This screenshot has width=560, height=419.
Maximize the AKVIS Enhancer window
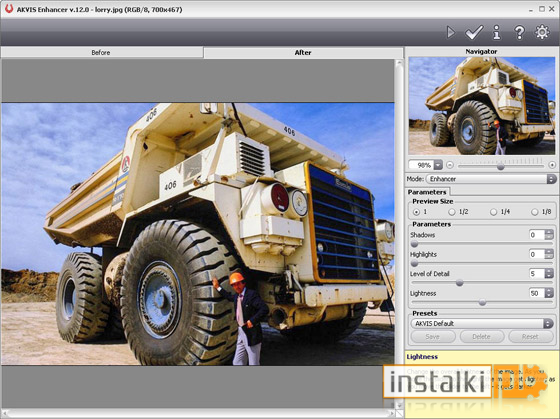(x=542, y=9)
